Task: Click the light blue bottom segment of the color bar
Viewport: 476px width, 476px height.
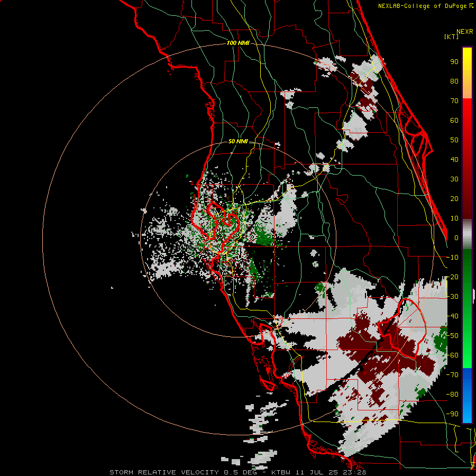Action: coord(467,396)
